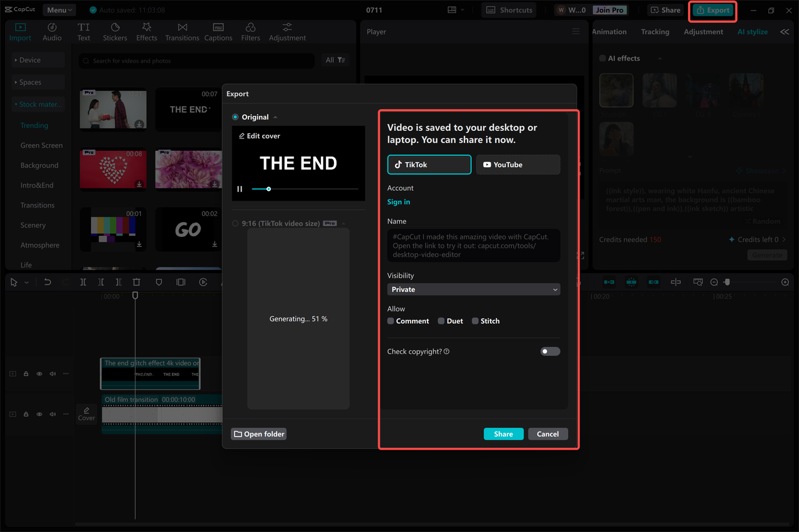Enable the Comment checkbox
The image size is (799, 532).
pos(390,321)
